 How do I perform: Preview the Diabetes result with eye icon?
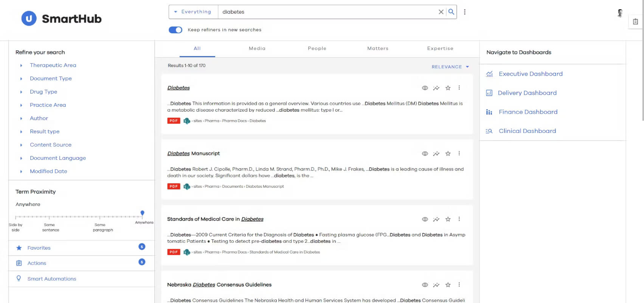coord(425,88)
